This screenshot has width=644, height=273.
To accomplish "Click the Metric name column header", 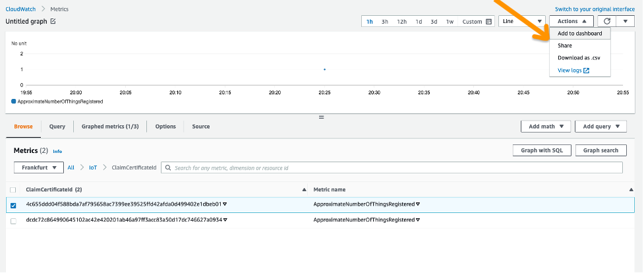I will pyautogui.click(x=330, y=189).
